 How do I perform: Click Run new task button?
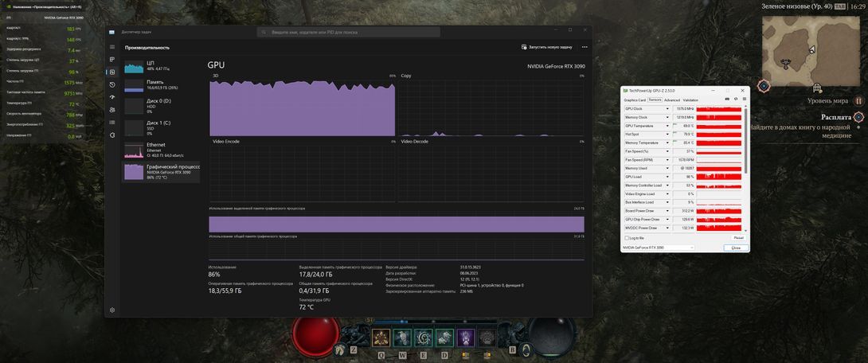click(547, 47)
